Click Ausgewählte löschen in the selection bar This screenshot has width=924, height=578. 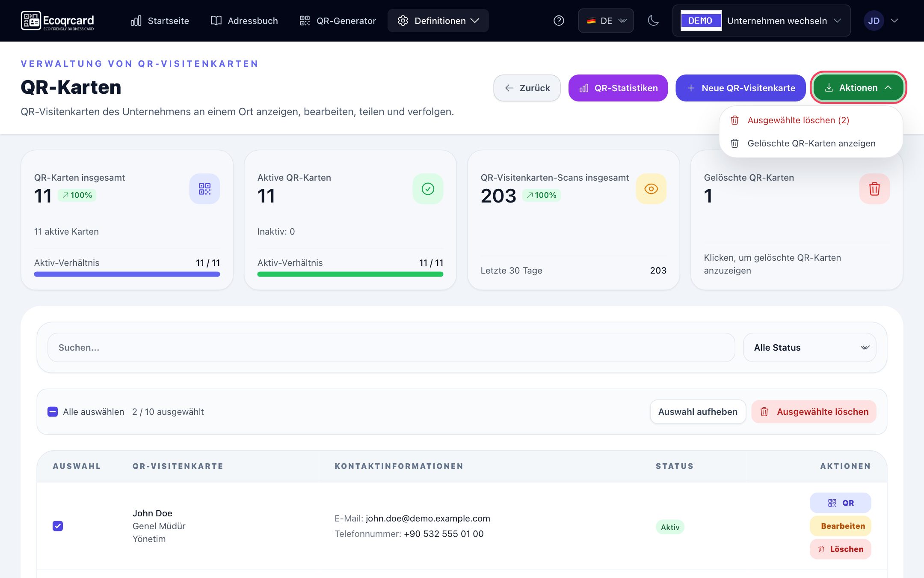tap(814, 412)
